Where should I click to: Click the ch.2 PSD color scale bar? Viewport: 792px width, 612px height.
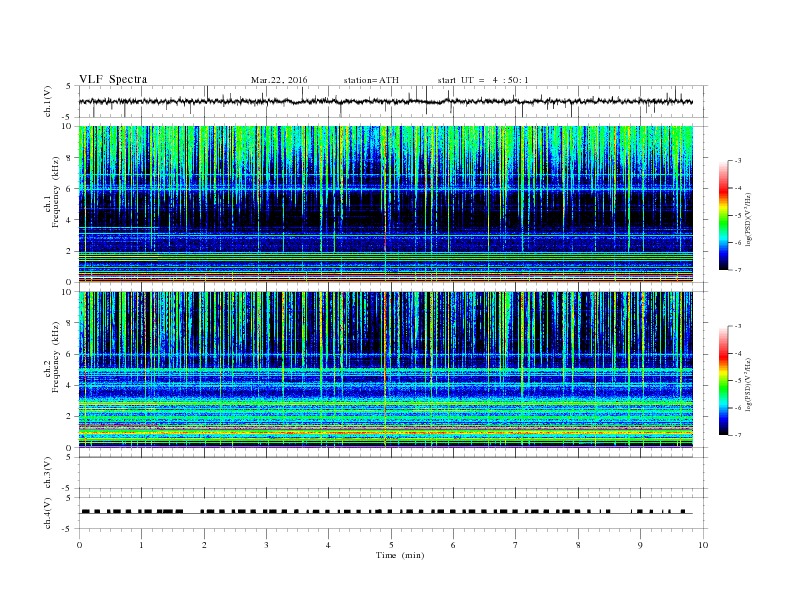(723, 381)
